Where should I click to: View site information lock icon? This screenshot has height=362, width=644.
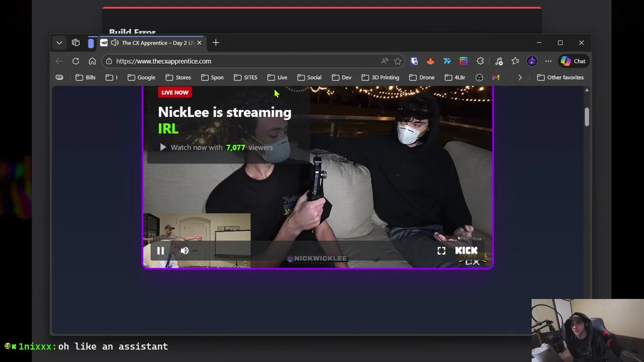(109, 61)
